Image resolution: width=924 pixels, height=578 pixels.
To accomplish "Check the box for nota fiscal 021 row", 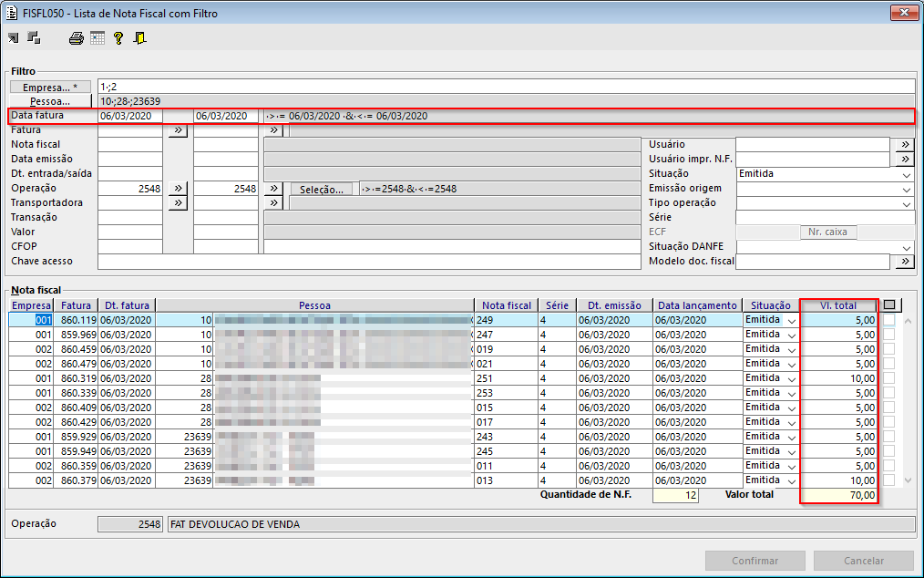I will click(888, 364).
